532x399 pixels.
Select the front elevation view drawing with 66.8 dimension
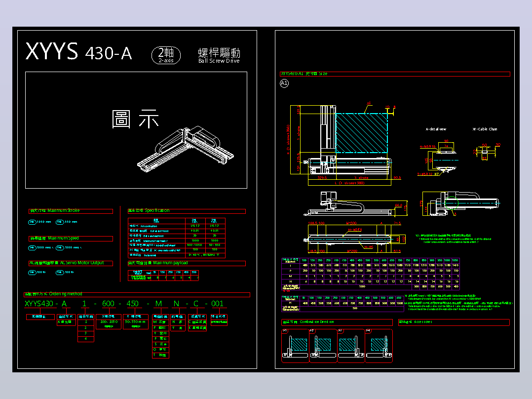click(x=354, y=203)
